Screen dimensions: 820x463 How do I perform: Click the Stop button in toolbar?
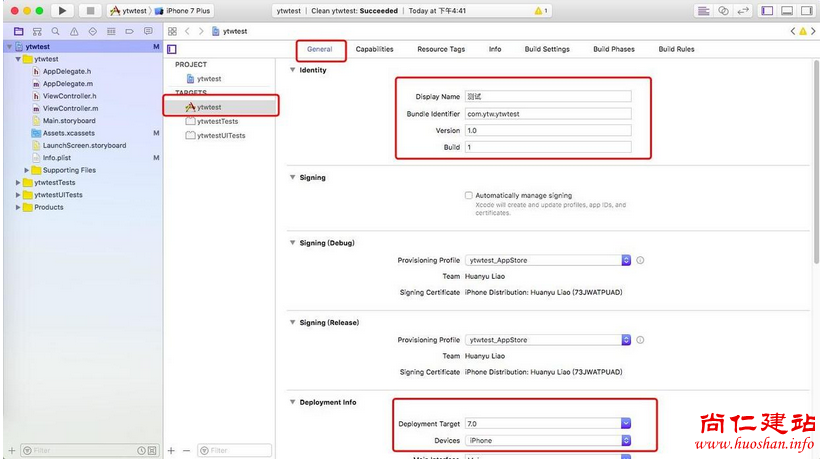point(90,10)
